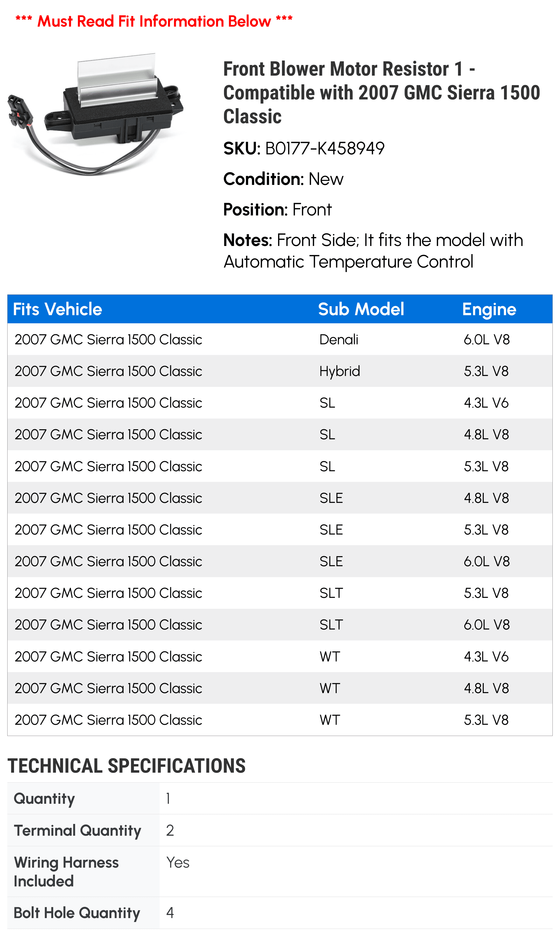Click the blower motor resistor product image
This screenshot has width=560, height=936.
coord(95,114)
